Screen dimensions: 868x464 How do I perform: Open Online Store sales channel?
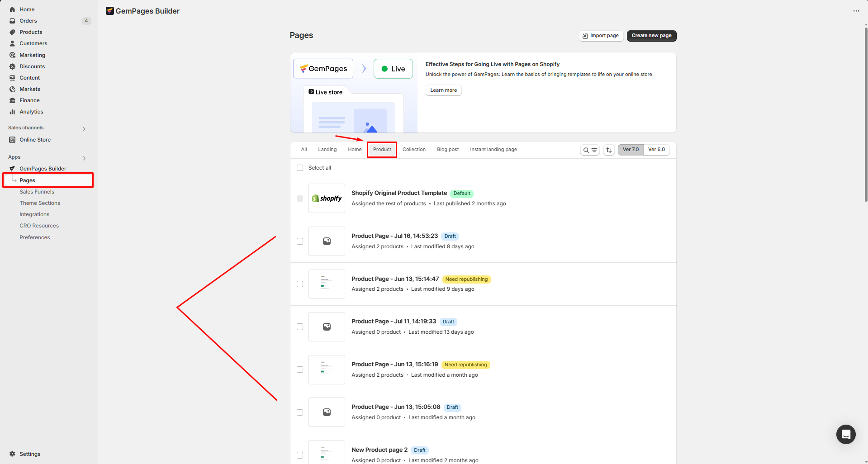pos(35,140)
